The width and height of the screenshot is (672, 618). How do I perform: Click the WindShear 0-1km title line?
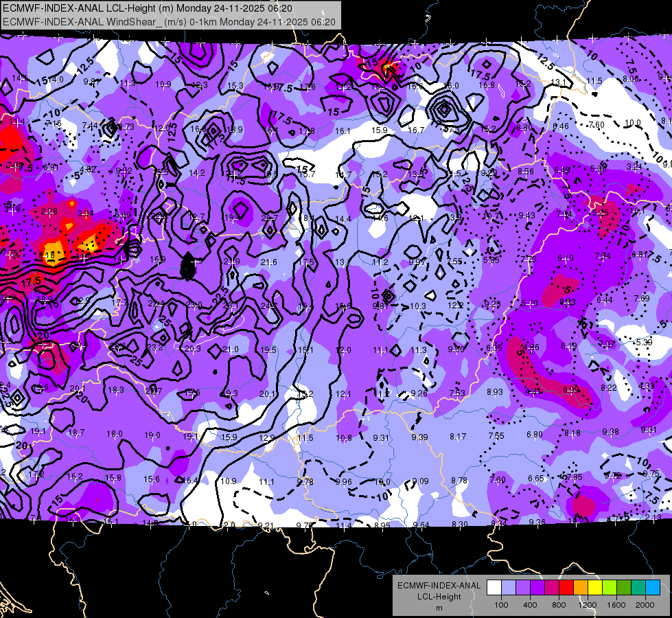169,22
